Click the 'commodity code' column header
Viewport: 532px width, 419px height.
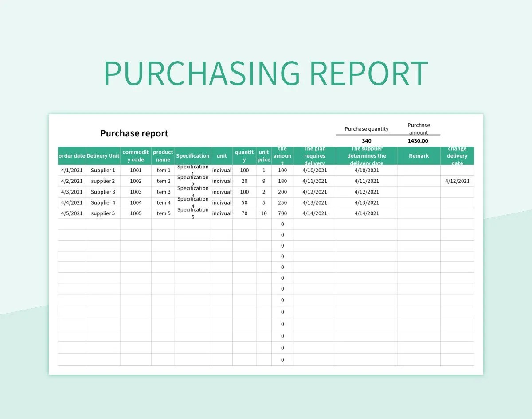click(x=136, y=156)
